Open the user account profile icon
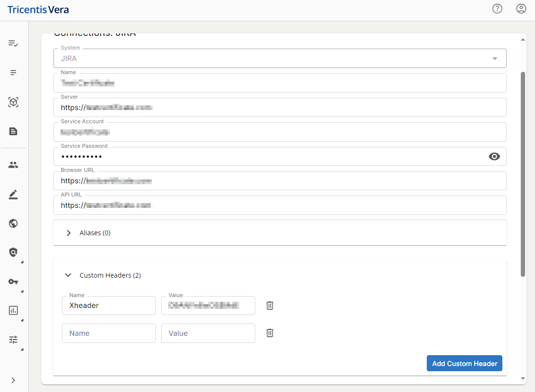Viewport: 535px width, 392px height. click(x=521, y=9)
